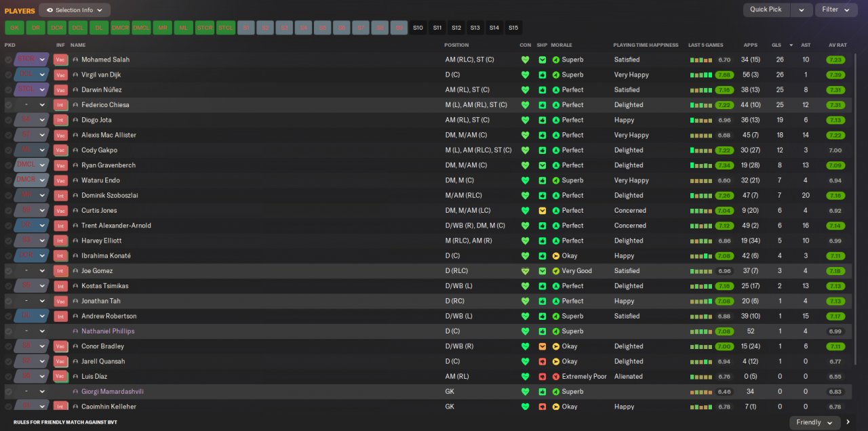Toggle the picked checkmark for Diogo Jota
This screenshot has height=431, width=868.
8,120
